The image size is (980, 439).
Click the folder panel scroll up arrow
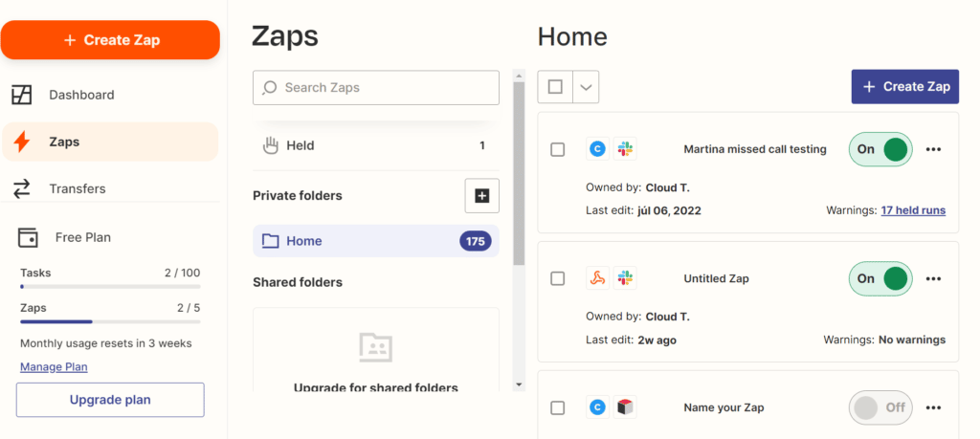pos(519,76)
